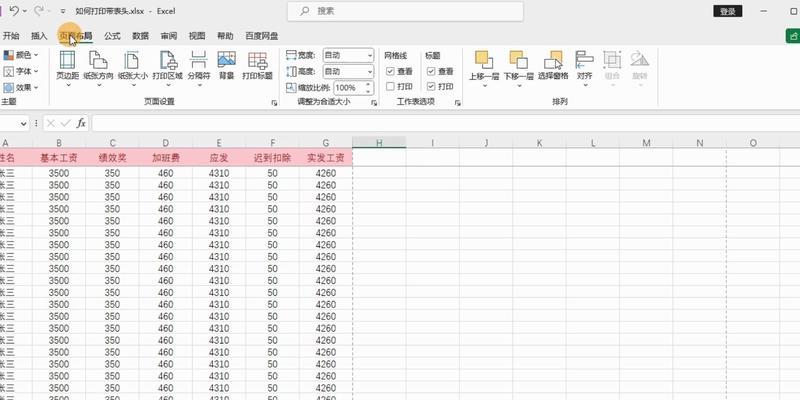Open the 页边距 (Margins) menu
Screen dimensions: 800x400
pos(67,67)
